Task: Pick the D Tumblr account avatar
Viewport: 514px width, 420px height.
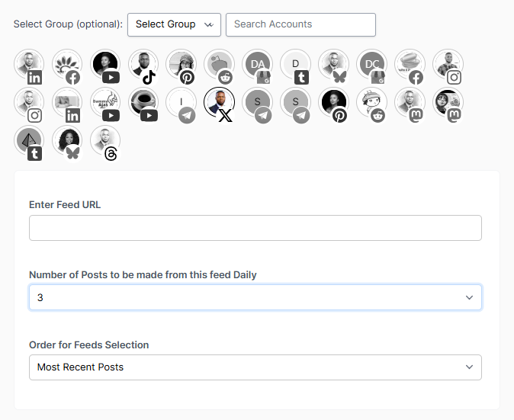Action: click(x=296, y=64)
